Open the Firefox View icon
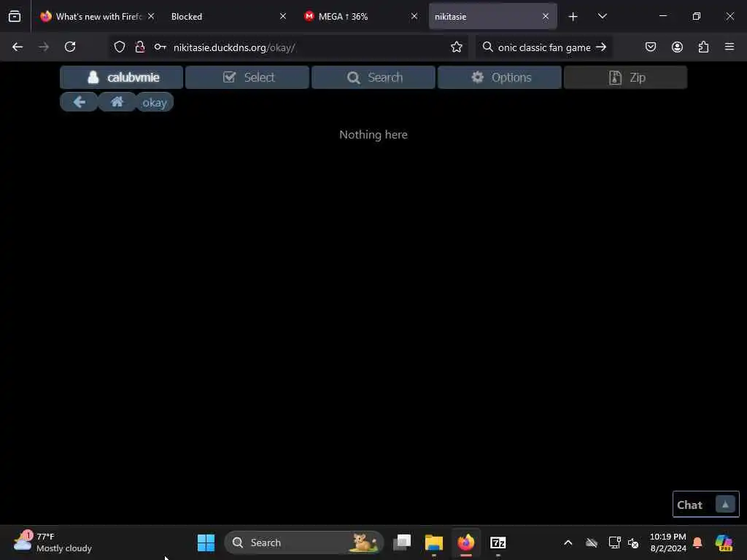Image resolution: width=747 pixels, height=560 pixels. pyautogui.click(x=15, y=17)
